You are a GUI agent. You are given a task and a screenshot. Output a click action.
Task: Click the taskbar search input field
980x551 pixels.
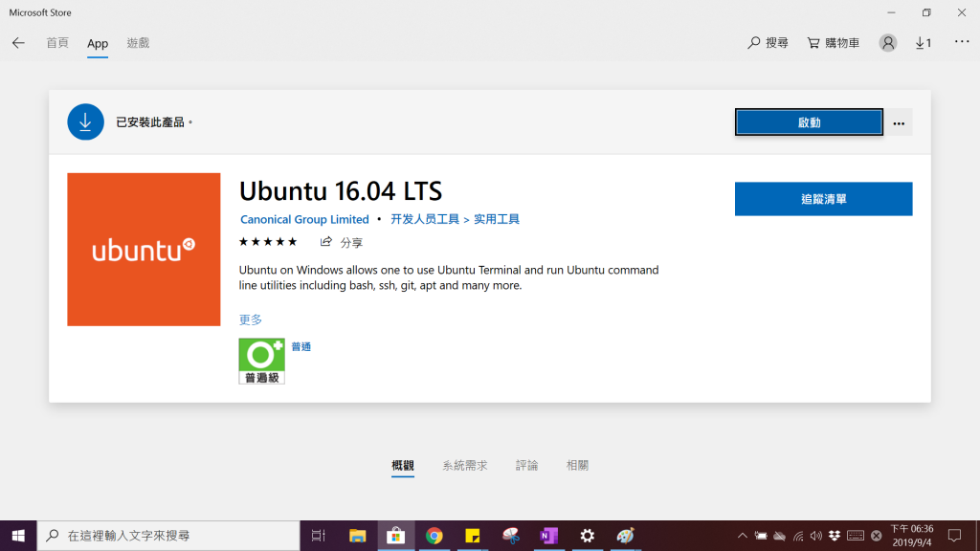coord(168,536)
